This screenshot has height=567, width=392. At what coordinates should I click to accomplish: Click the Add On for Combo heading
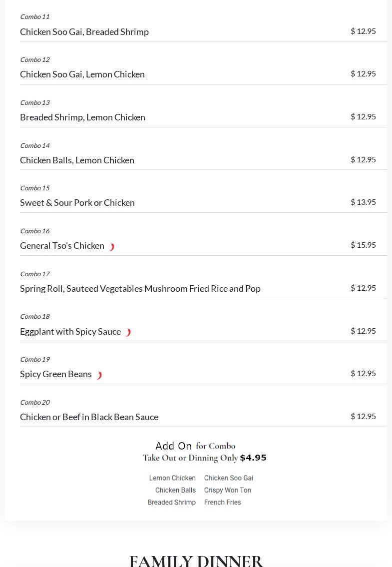195,446
